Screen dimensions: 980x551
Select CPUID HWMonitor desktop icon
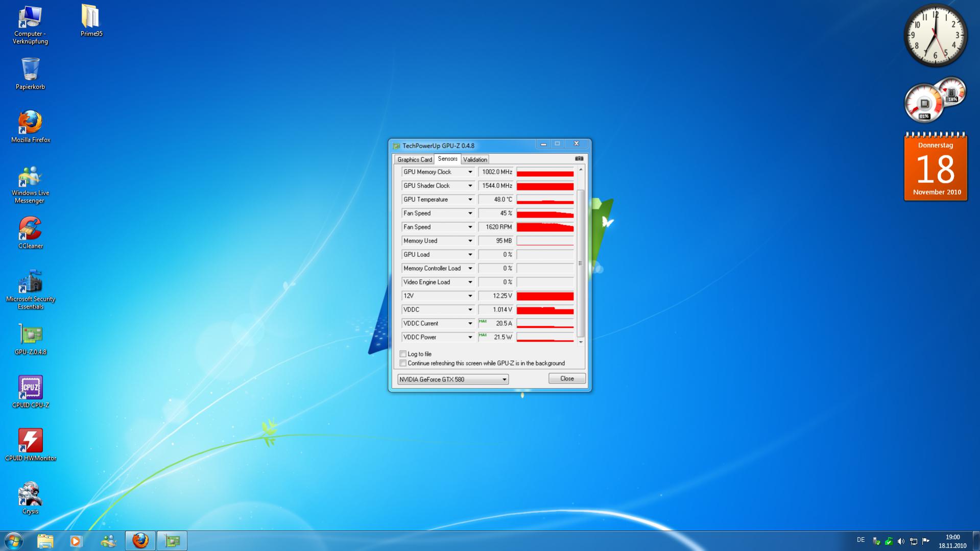coord(30,445)
